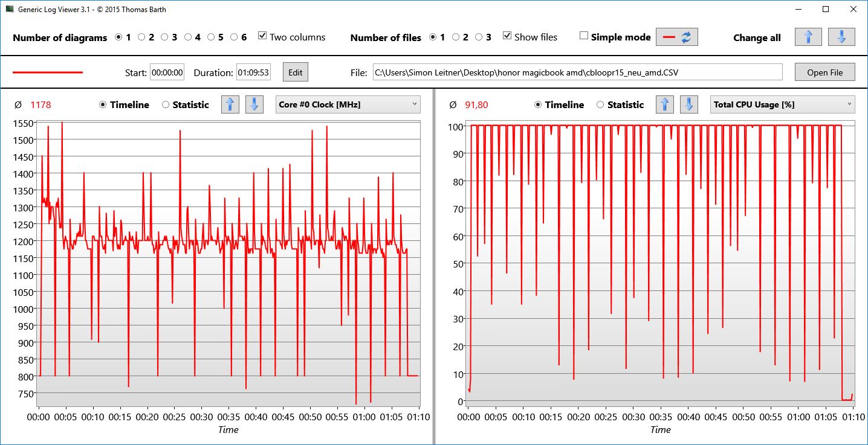Viewport: 868px width, 445px height.
Task: Click the Start time field
Action: point(167,72)
